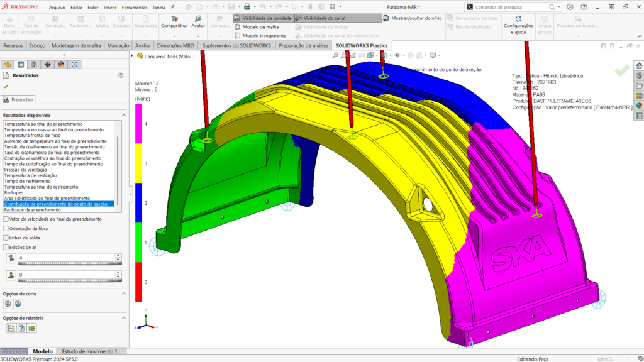Open the print icon in the top toolbar

247,7
